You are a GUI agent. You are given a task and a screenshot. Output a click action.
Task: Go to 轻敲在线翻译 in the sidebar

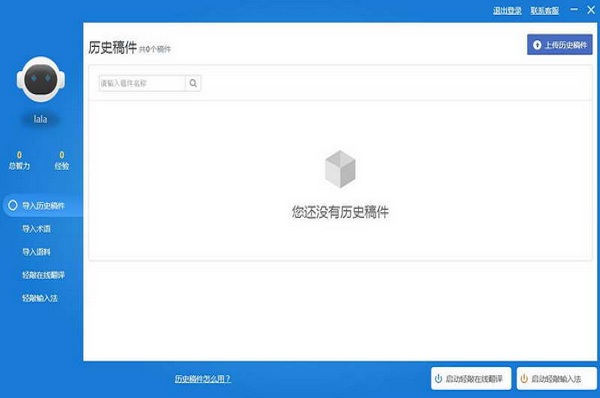click(43, 275)
